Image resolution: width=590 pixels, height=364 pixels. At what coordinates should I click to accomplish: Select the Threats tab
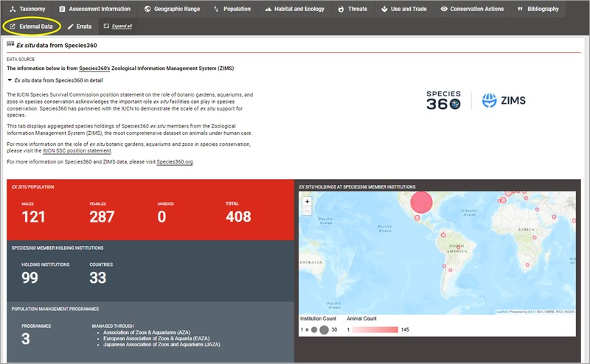pos(353,9)
